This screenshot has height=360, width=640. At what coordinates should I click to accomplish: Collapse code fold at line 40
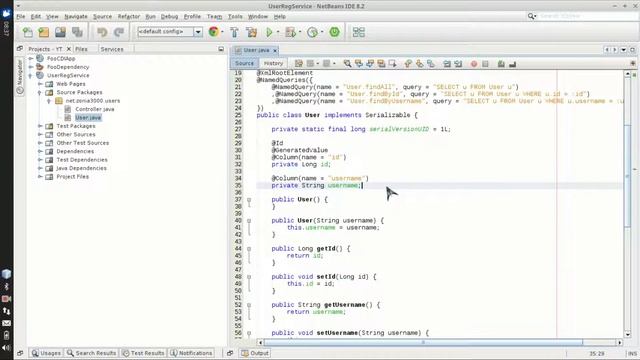pos(249,220)
